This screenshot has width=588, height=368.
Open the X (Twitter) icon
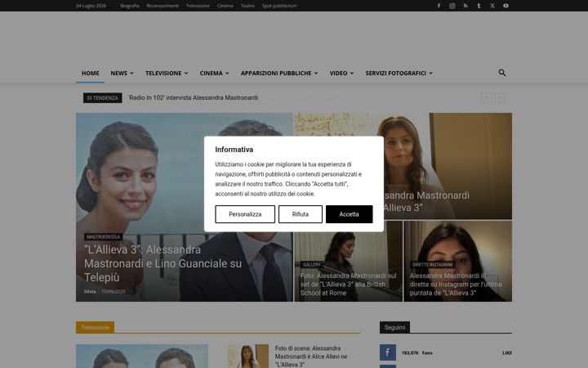492,6
